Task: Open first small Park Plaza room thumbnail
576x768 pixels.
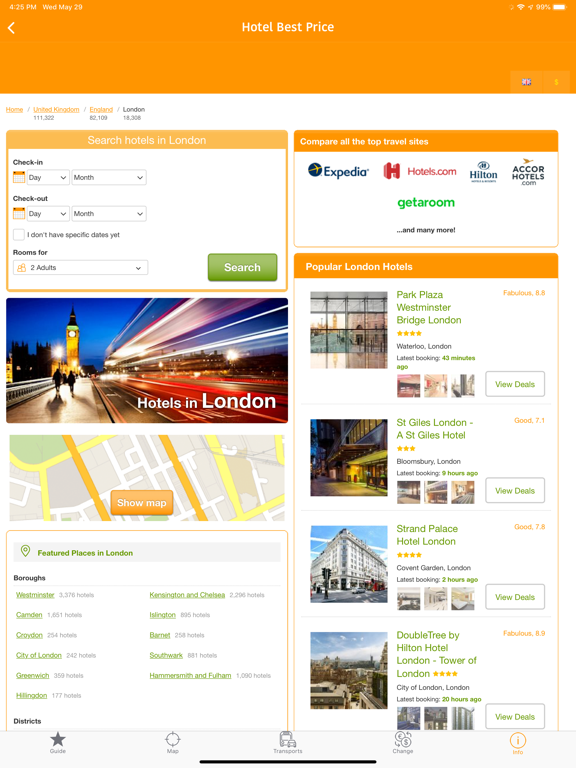Action: (408, 385)
